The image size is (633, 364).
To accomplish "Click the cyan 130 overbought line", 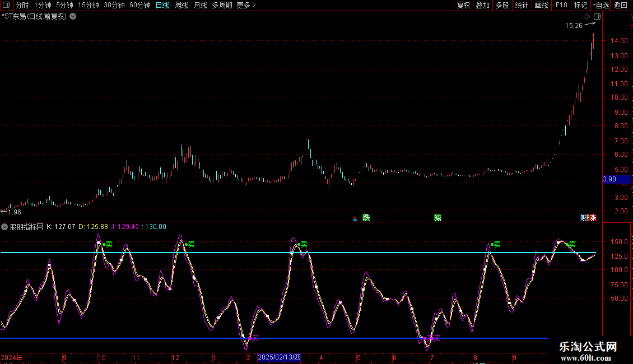I will click(336, 253).
